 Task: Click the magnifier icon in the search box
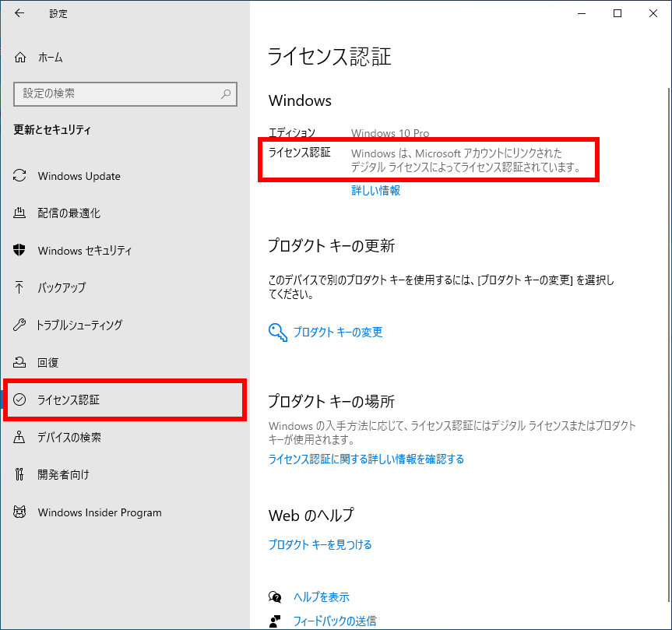click(x=226, y=94)
